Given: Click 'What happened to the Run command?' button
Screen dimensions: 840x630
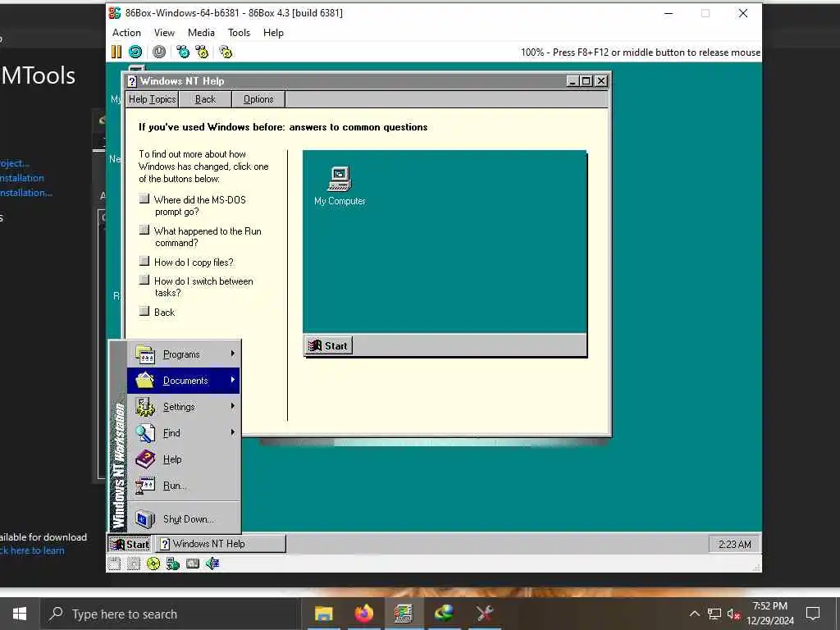Looking at the screenshot, I should [x=144, y=230].
